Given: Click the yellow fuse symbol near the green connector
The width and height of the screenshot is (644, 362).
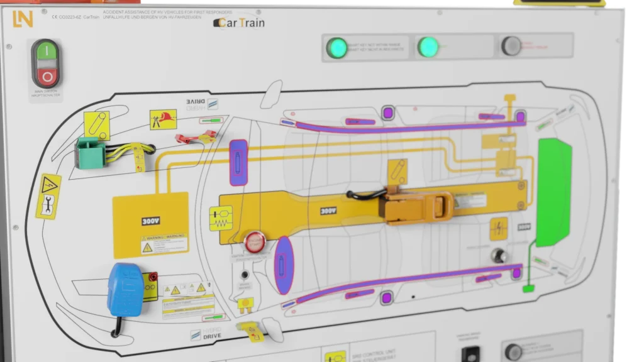Looking at the screenshot, I should pyautogui.click(x=96, y=125).
